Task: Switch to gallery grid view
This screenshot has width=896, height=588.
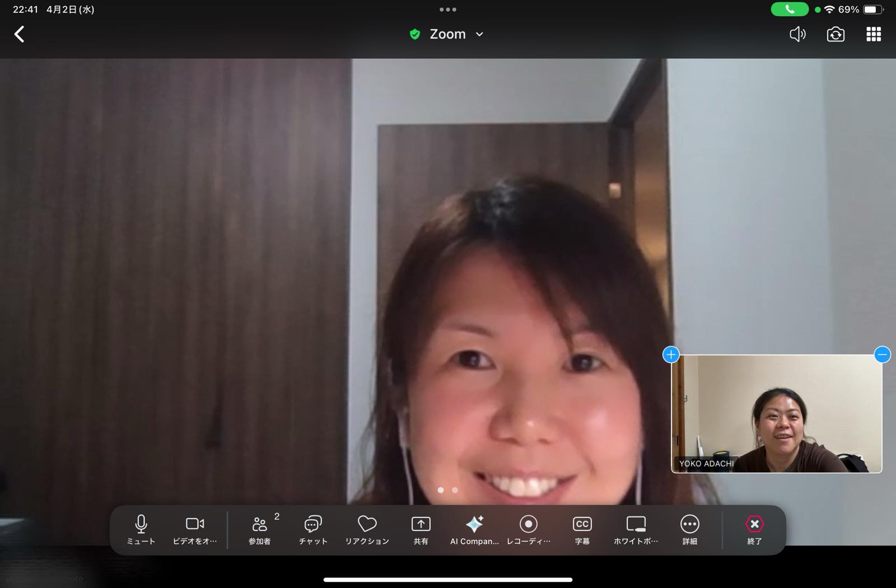Action: point(873,34)
